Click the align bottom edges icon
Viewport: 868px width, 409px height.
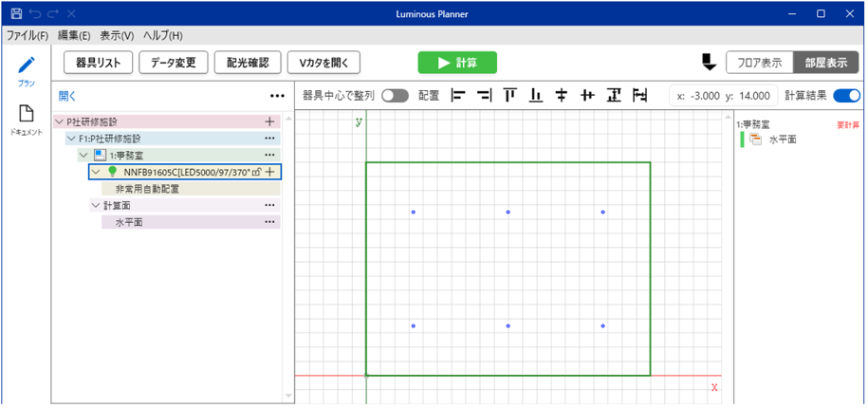coord(536,95)
